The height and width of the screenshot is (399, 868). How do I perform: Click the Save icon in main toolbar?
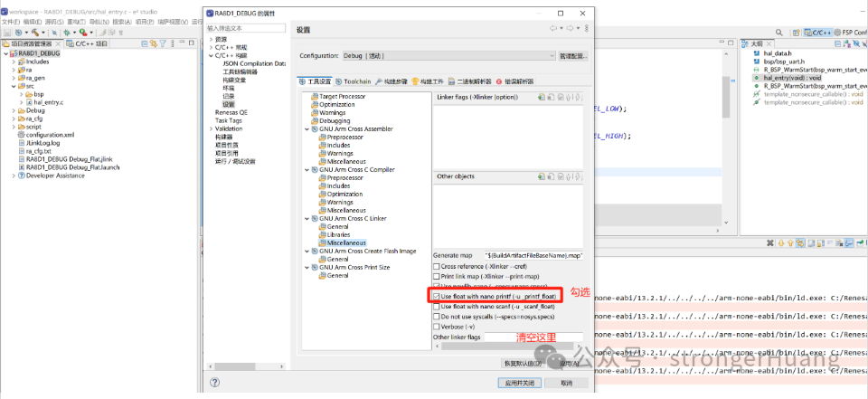click(8, 33)
